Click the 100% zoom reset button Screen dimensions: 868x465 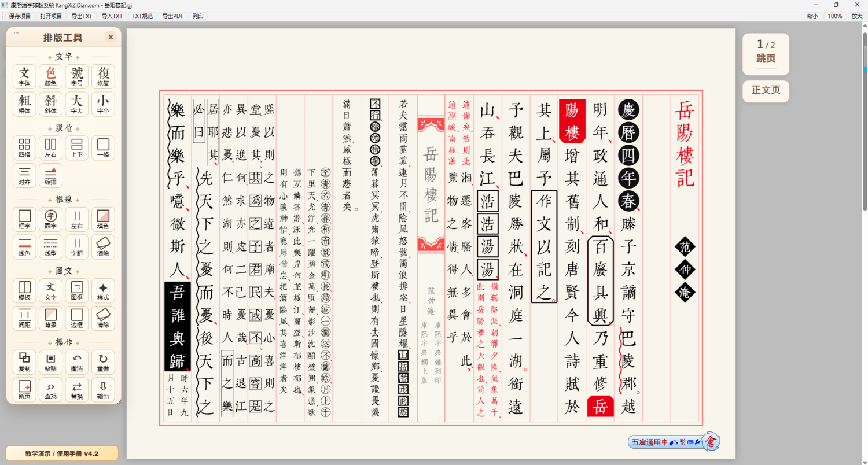click(834, 16)
